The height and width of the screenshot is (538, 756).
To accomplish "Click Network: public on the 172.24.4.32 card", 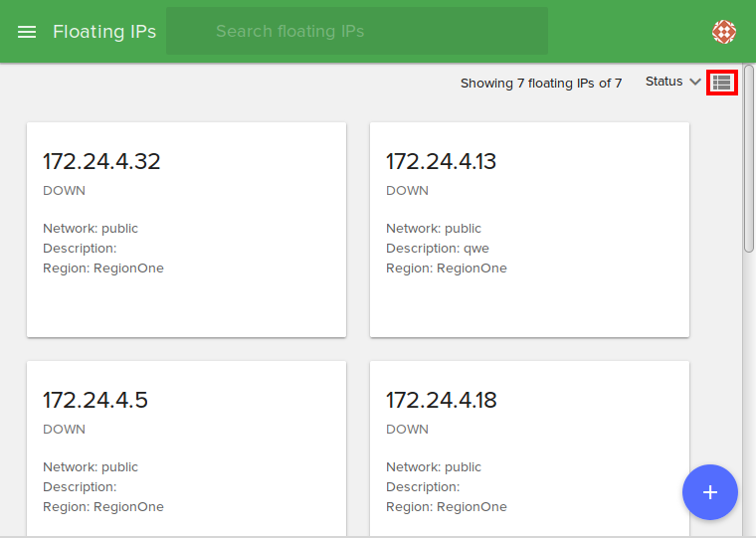I will click(90, 229).
